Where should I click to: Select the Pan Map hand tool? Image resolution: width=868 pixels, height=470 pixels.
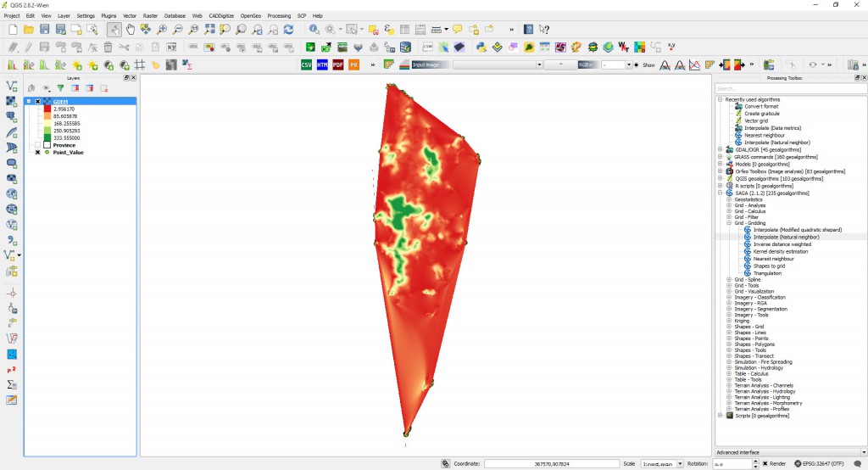[x=131, y=30]
